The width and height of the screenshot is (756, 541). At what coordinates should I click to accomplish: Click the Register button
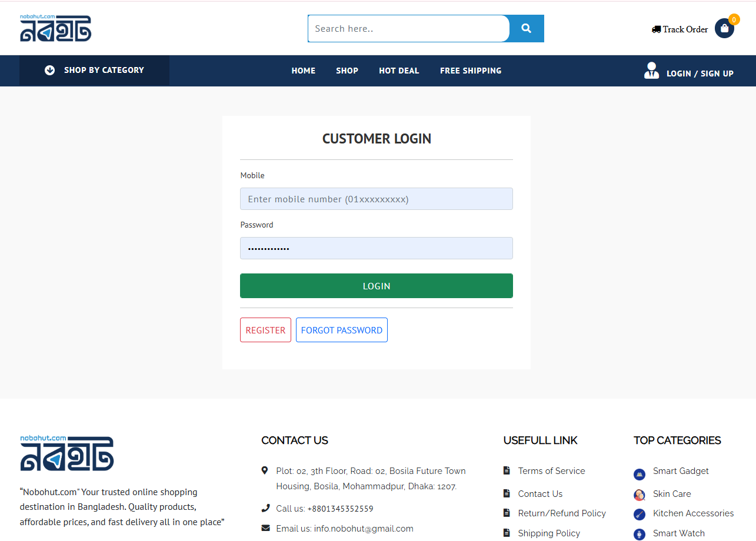(265, 330)
